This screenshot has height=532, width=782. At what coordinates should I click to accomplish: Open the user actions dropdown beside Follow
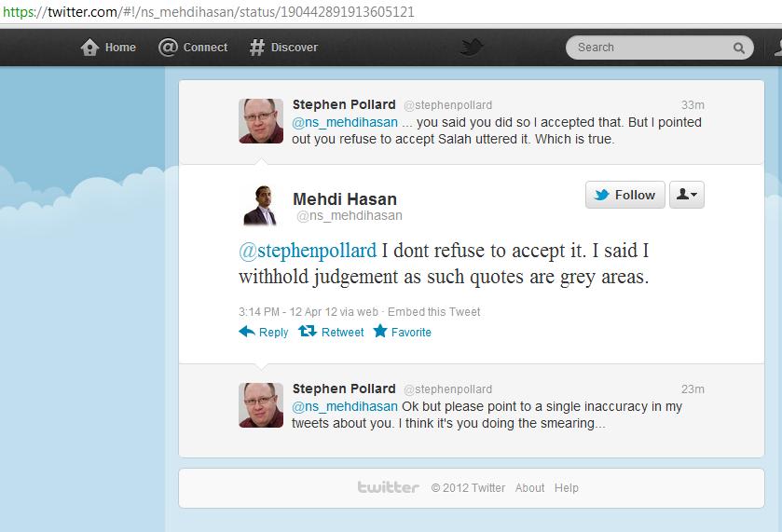pos(687,195)
